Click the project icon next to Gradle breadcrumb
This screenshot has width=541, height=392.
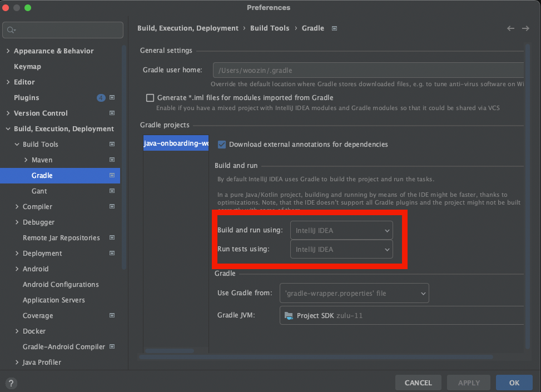pos(334,28)
